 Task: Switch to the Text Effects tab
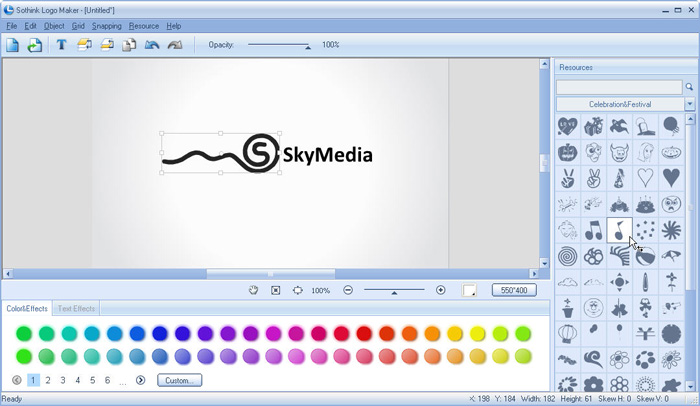[76, 309]
